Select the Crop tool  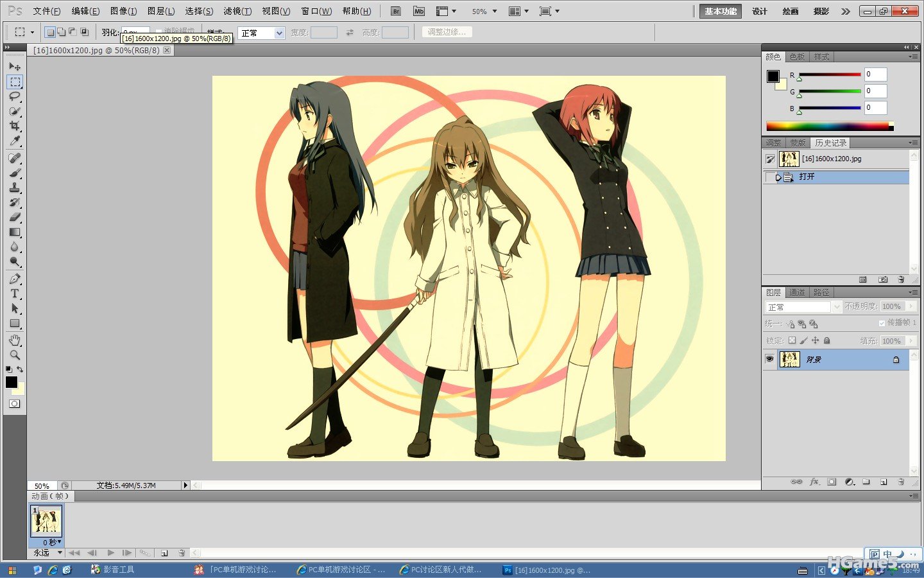[x=15, y=126]
